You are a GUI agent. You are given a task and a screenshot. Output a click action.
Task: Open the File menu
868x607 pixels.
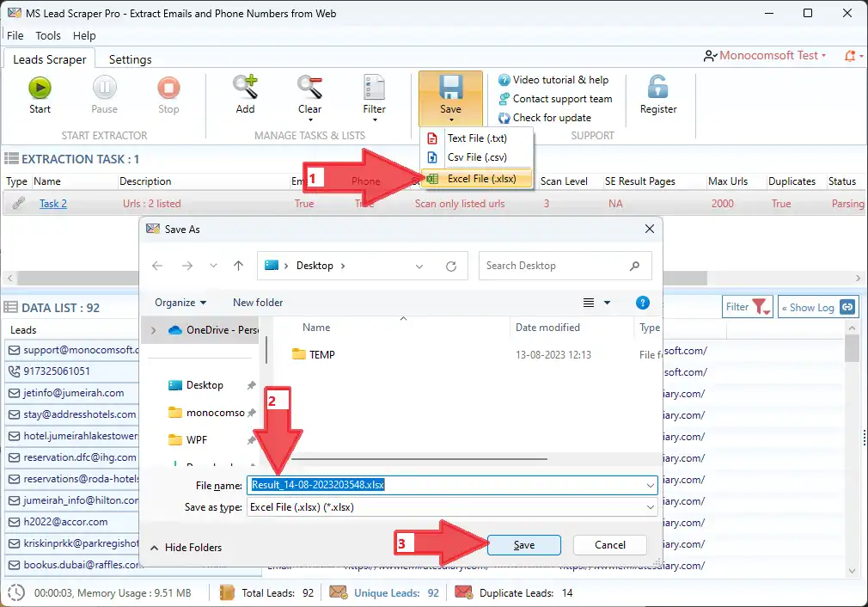15,35
